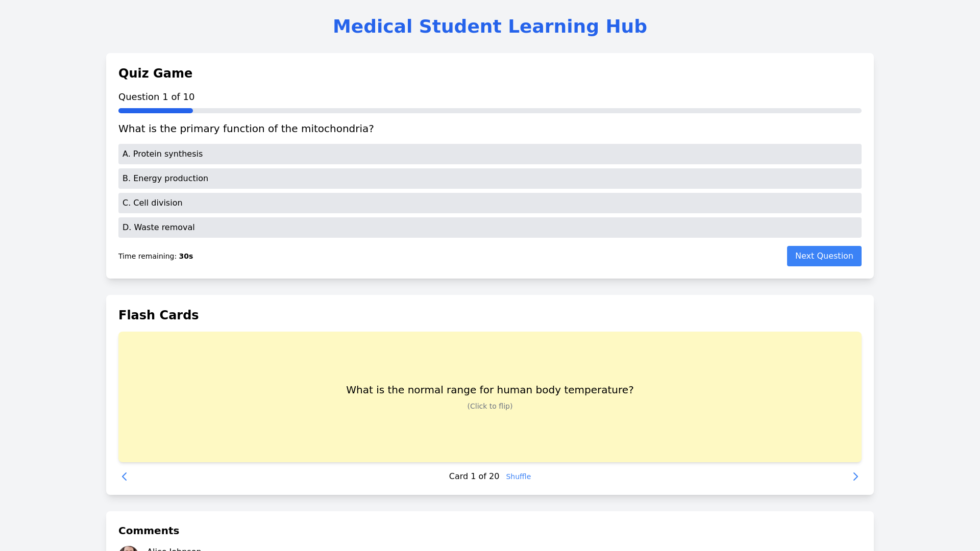Click the Question 1 of 10 label
Viewport: 980px width, 551px height.
(x=156, y=97)
